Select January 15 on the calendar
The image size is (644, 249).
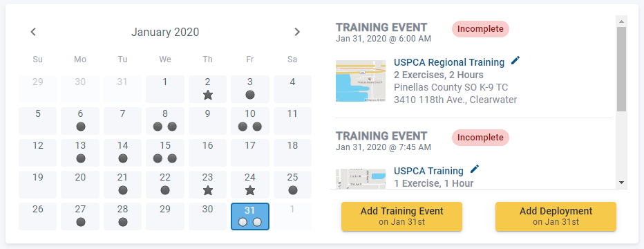165,152
